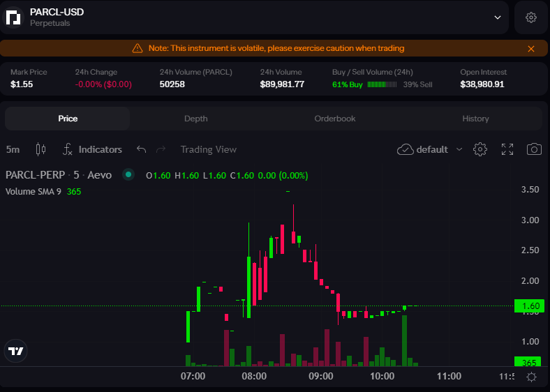Click the 11:00 time-axis label

click(449, 376)
